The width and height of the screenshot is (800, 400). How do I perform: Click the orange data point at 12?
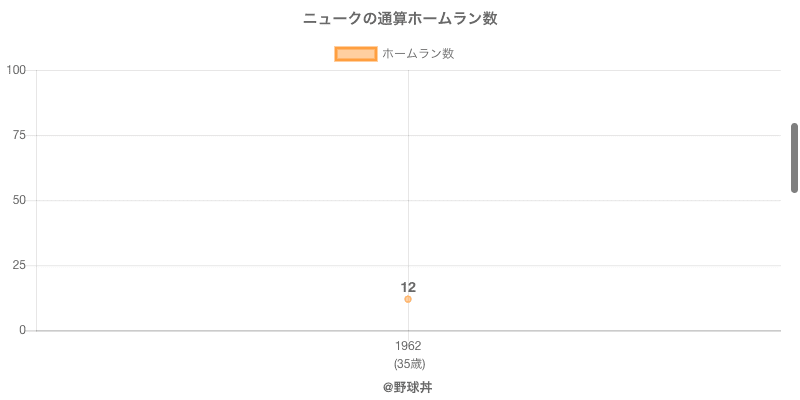tap(408, 299)
